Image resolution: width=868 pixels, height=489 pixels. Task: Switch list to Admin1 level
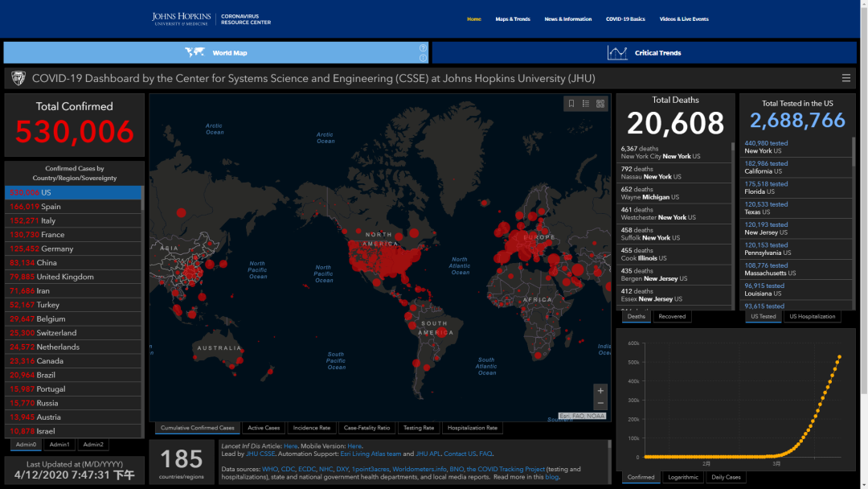coord(59,445)
